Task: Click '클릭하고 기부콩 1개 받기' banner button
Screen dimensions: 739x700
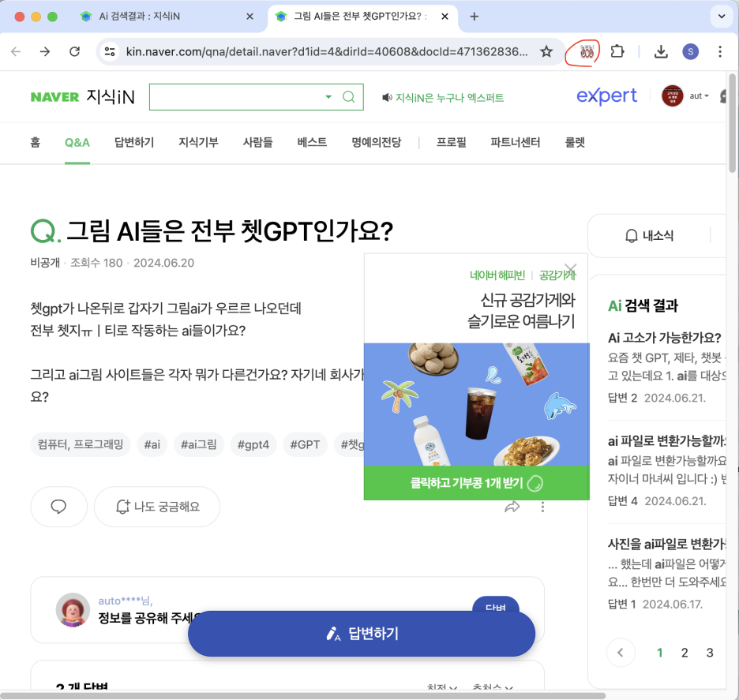Action: 477,483
